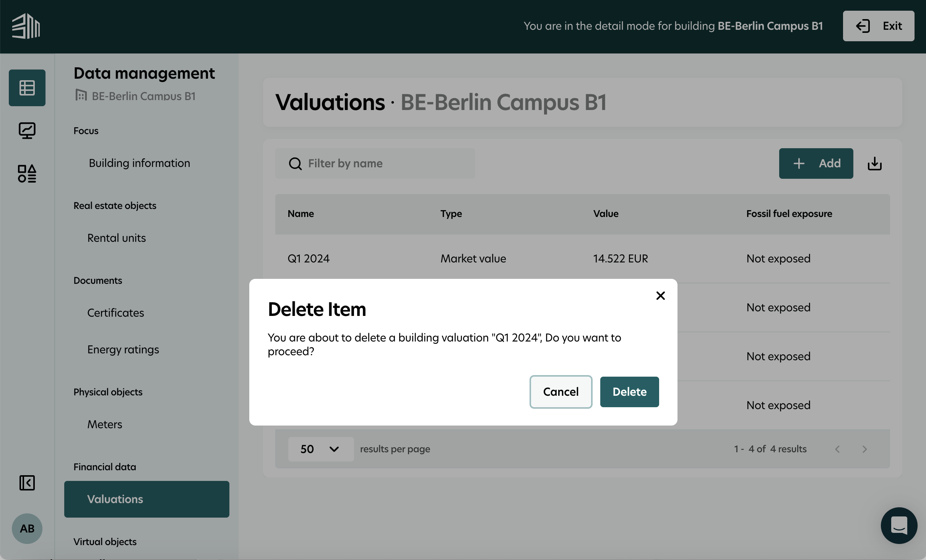
Task: Click the Building information focus item
Action: [140, 163]
